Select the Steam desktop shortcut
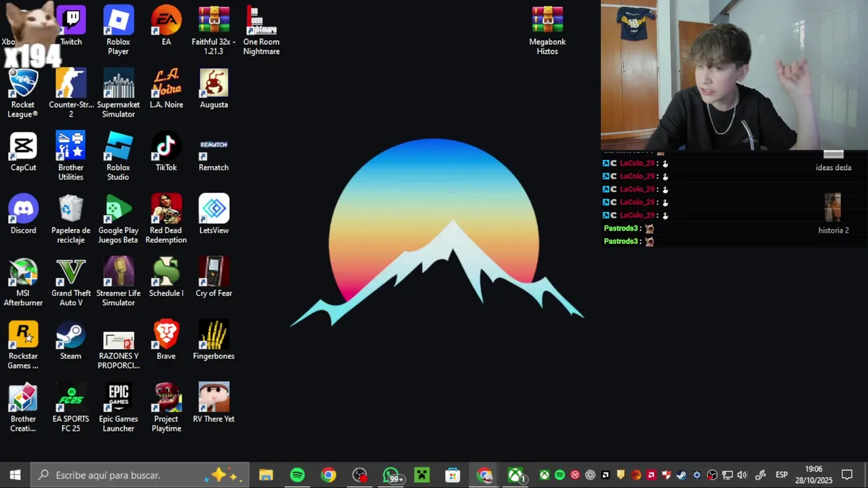 71,341
